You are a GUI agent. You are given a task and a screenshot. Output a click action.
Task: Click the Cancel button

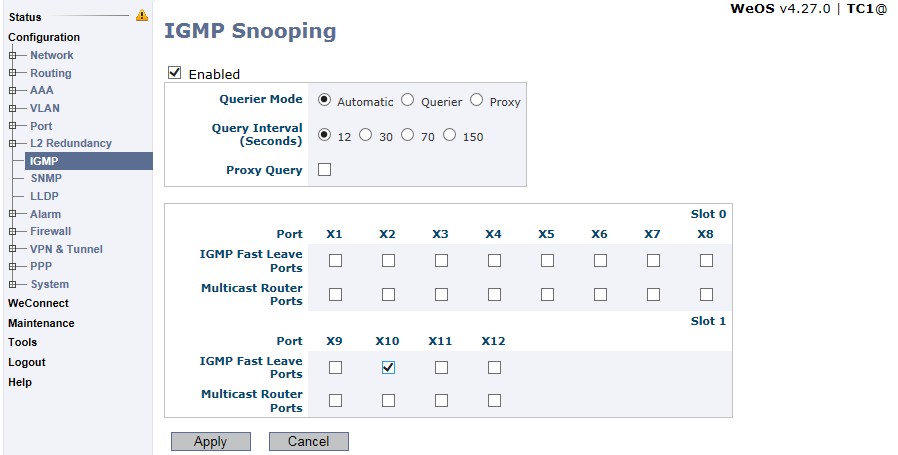click(309, 441)
